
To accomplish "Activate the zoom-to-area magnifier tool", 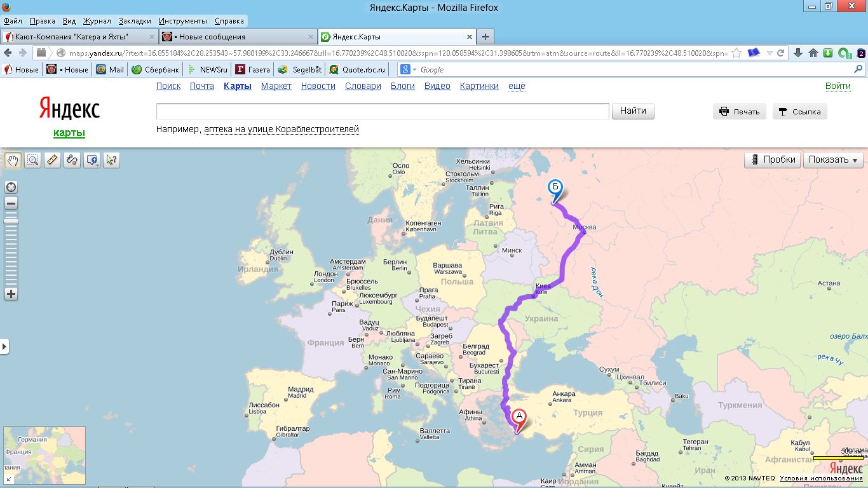I will pos(32,160).
